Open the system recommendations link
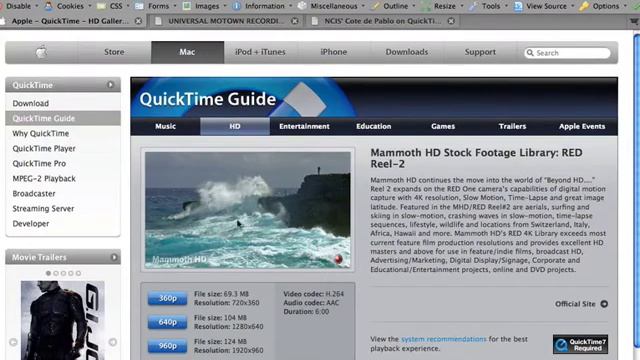Viewport: 640px width, 360px height. pyautogui.click(x=444, y=339)
